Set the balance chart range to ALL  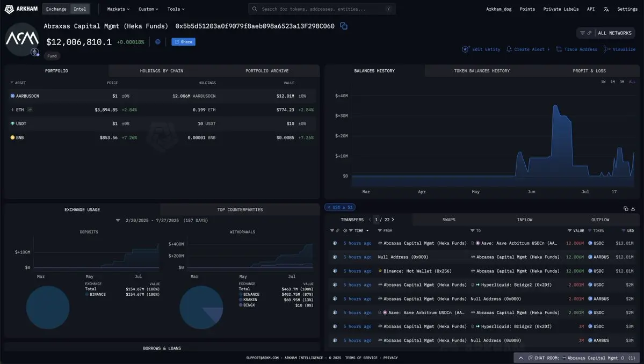[x=632, y=82]
